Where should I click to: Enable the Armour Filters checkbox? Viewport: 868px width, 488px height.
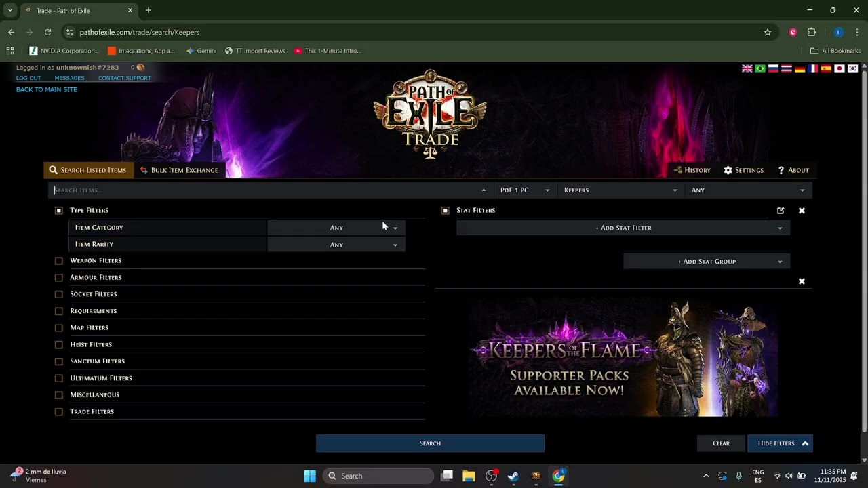59,278
